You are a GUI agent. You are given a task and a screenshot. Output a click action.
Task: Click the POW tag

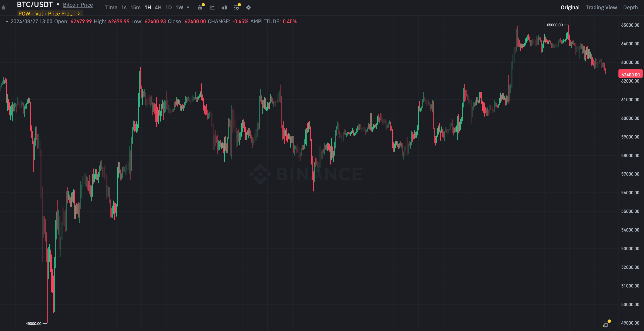tap(24, 14)
